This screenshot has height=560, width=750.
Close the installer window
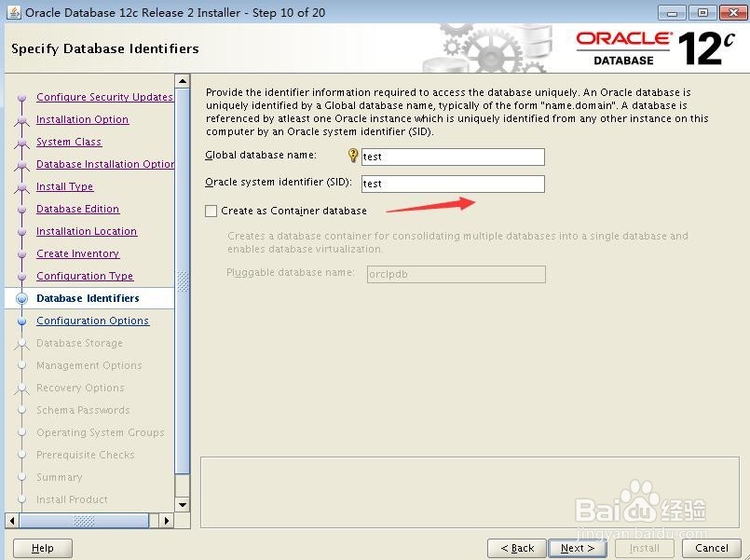click(733, 13)
